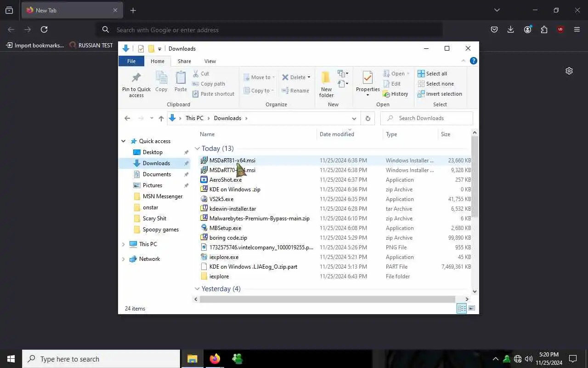Viewport: 588px width, 368px height.
Task: Click Pin to Quick access icon
Action: 136,78
